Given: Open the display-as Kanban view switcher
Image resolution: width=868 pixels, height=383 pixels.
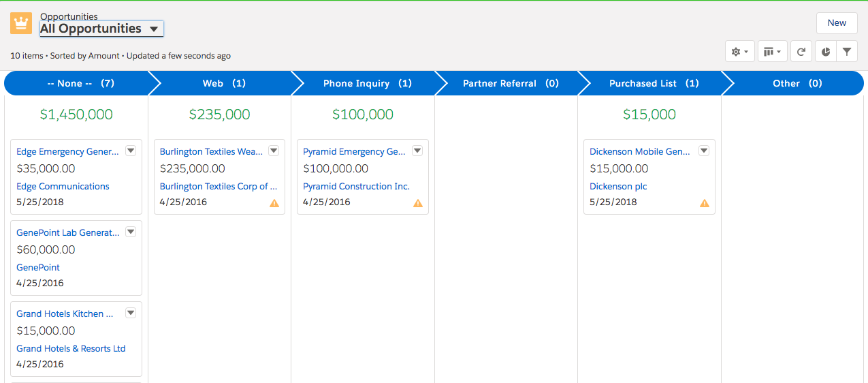Looking at the screenshot, I should coord(773,52).
